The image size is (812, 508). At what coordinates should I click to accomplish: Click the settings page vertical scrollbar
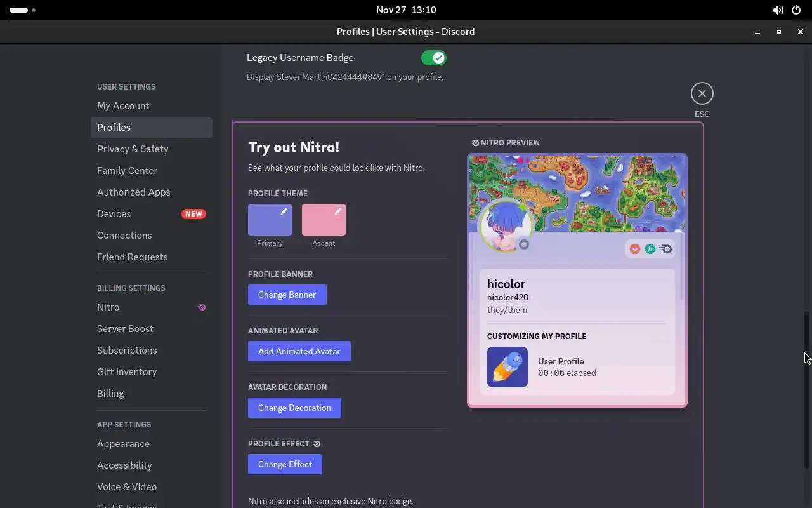point(807,391)
